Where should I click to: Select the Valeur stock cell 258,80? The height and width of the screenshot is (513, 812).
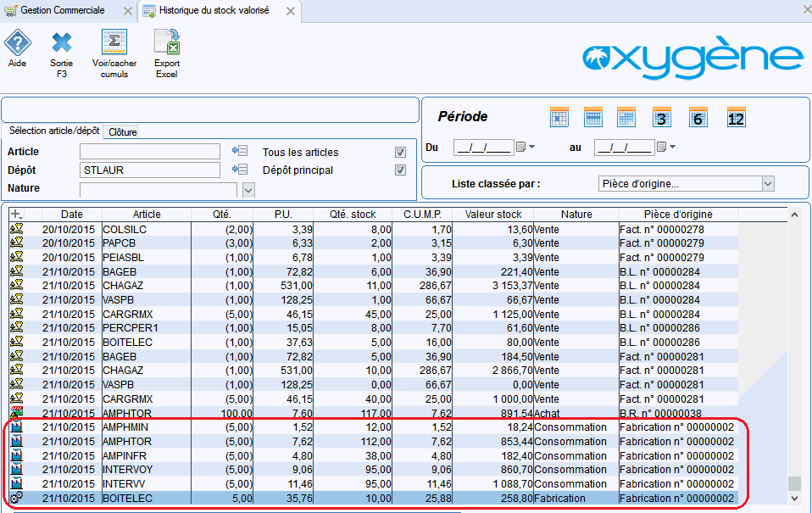[x=493, y=498]
